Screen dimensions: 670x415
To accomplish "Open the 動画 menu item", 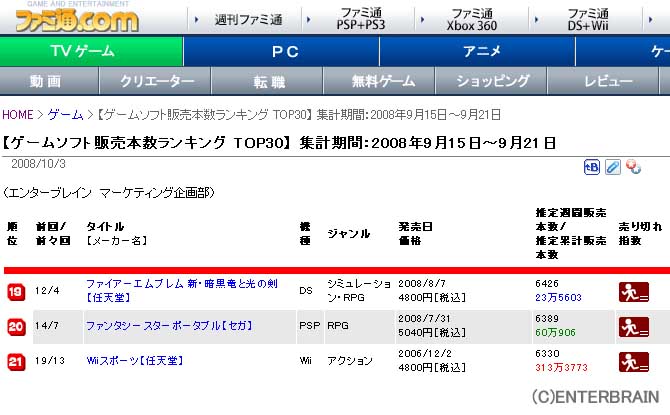I will point(49,81).
